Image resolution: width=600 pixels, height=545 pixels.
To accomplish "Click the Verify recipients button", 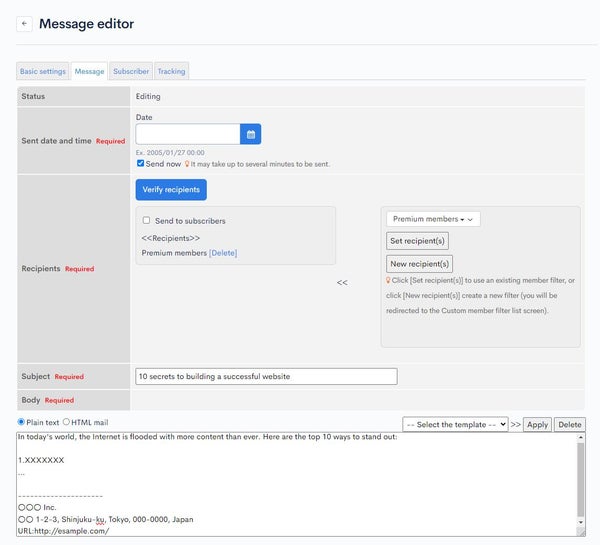I will click(x=171, y=190).
